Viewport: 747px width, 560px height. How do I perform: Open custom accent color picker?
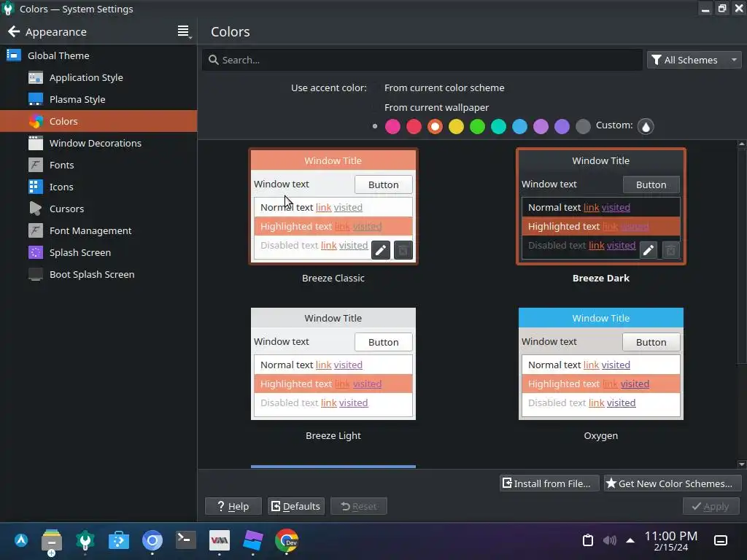coord(646,126)
